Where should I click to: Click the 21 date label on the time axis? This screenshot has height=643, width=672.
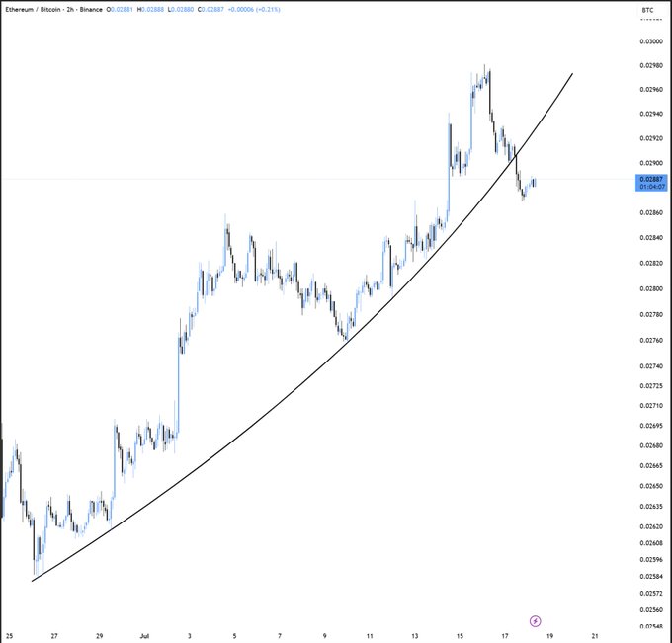point(595,636)
